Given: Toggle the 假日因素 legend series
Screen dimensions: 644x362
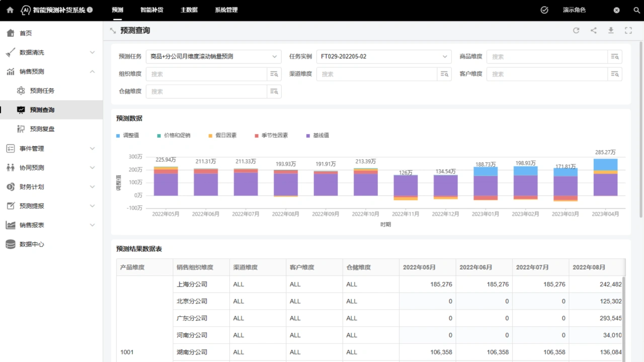Looking at the screenshot, I should pyautogui.click(x=222, y=136).
